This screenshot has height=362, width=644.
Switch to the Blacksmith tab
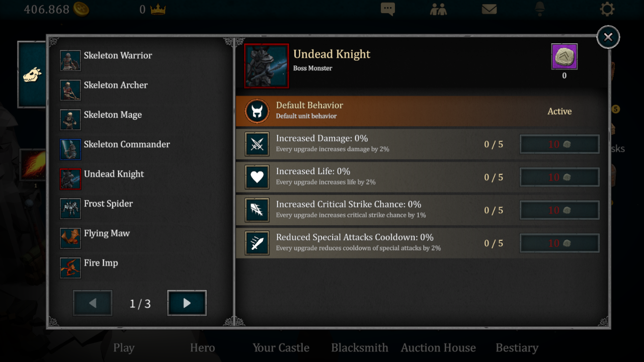tap(359, 348)
